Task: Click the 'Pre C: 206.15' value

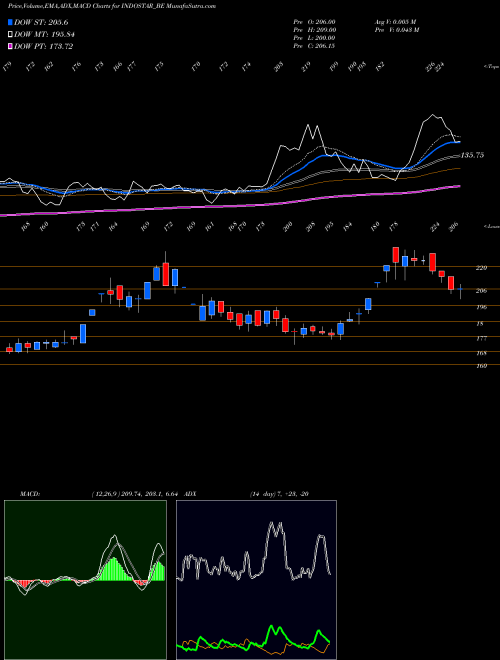Action: point(314,46)
